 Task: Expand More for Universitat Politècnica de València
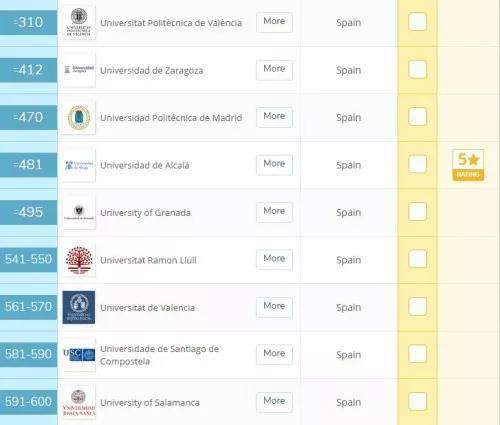(274, 22)
